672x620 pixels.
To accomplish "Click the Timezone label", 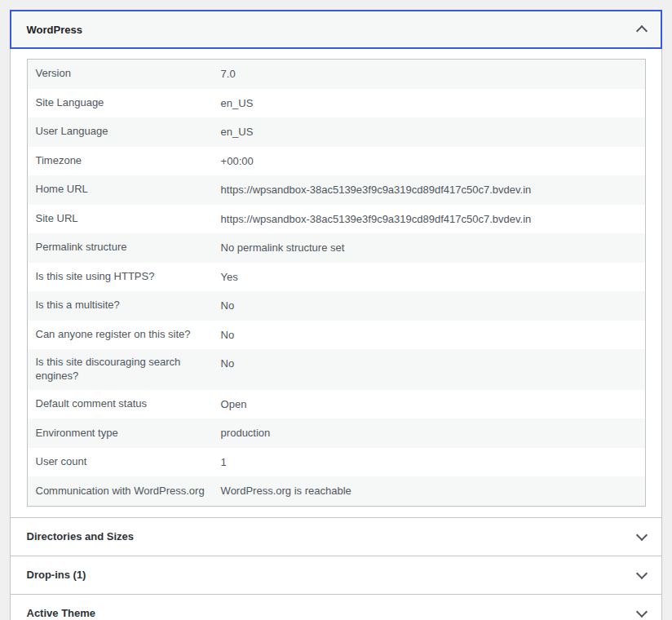I will pos(58,161).
